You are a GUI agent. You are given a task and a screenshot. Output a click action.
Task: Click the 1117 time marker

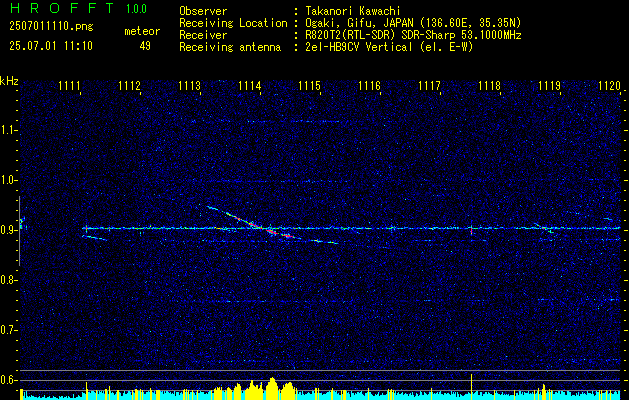[x=429, y=86]
